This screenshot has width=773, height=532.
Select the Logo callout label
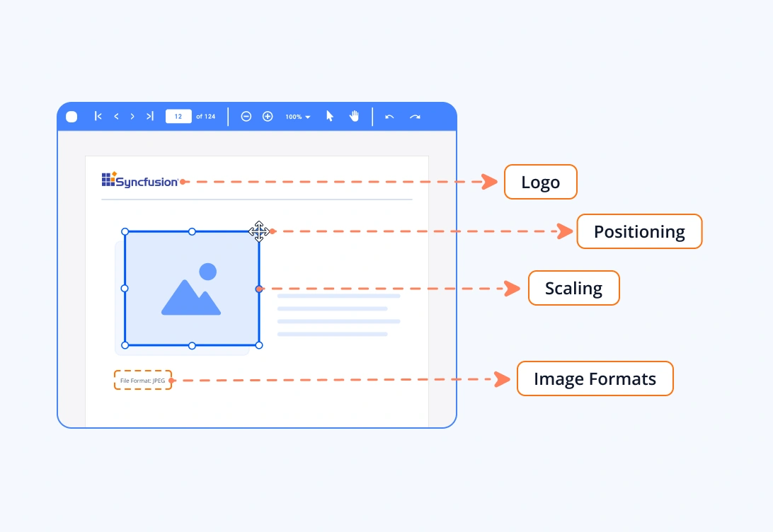(540, 182)
